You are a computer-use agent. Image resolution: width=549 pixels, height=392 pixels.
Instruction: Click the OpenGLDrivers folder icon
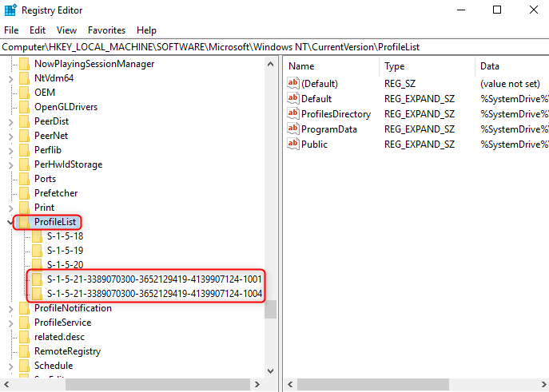coord(24,107)
